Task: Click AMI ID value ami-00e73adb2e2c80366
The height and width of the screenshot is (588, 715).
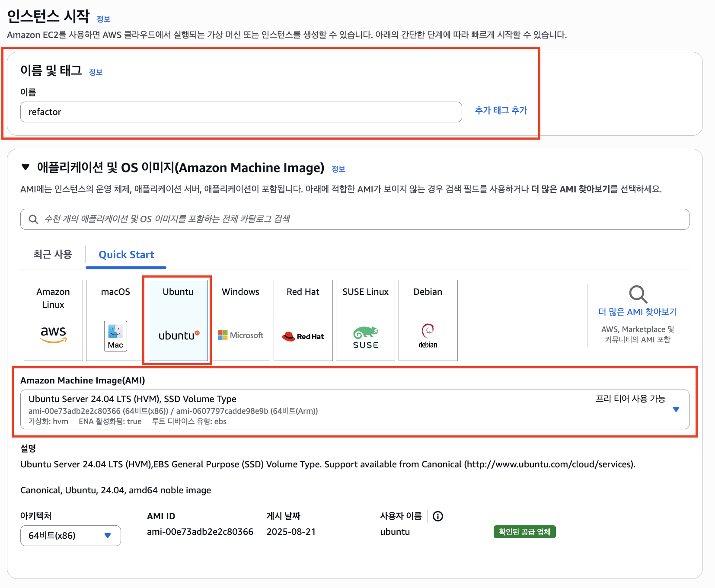Action: pyautogui.click(x=200, y=532)
